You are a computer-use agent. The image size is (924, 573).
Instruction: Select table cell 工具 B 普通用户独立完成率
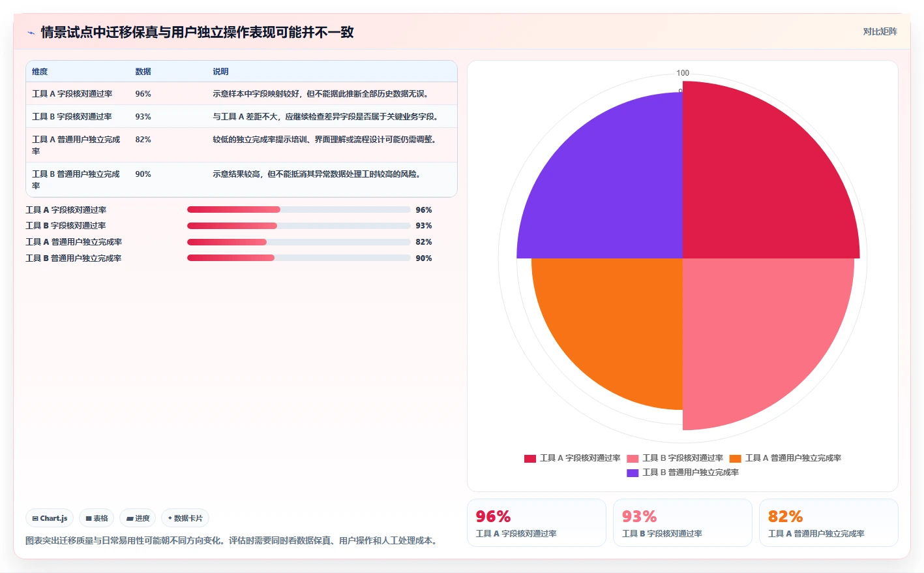(x=76, y=179)
